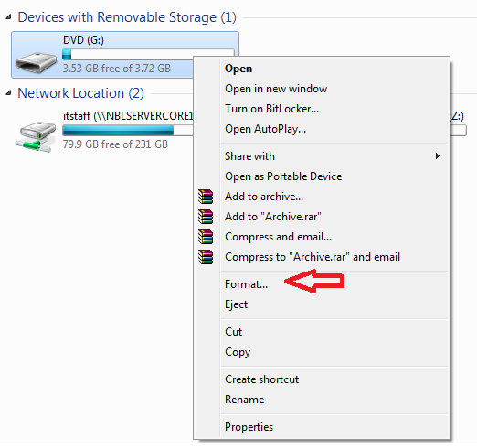477x448 pixels.
Task: Click the itstaff network drive icon
Action: coord(36,136)
